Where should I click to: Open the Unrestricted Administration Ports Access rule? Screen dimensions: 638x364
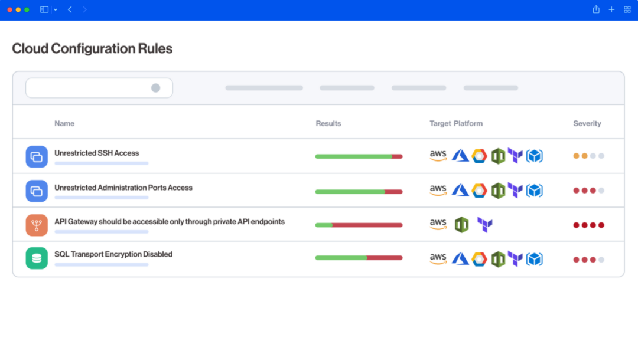[x=123, y=188]
